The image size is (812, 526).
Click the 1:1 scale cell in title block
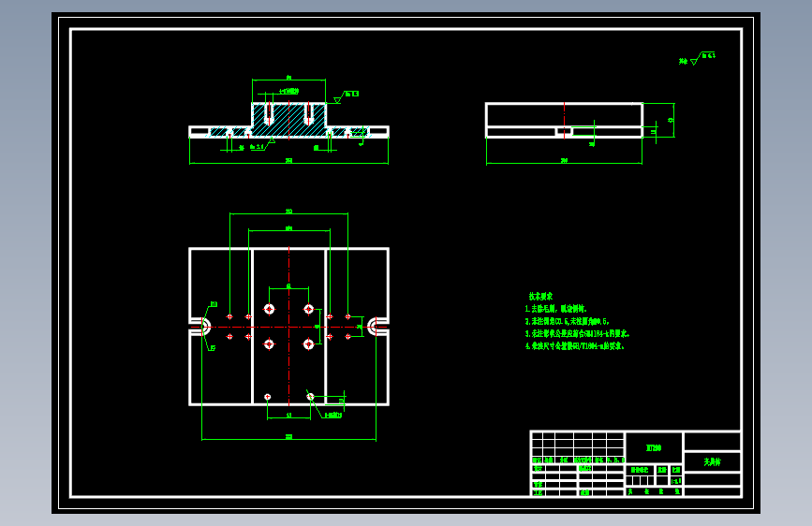tap(676, 481)
